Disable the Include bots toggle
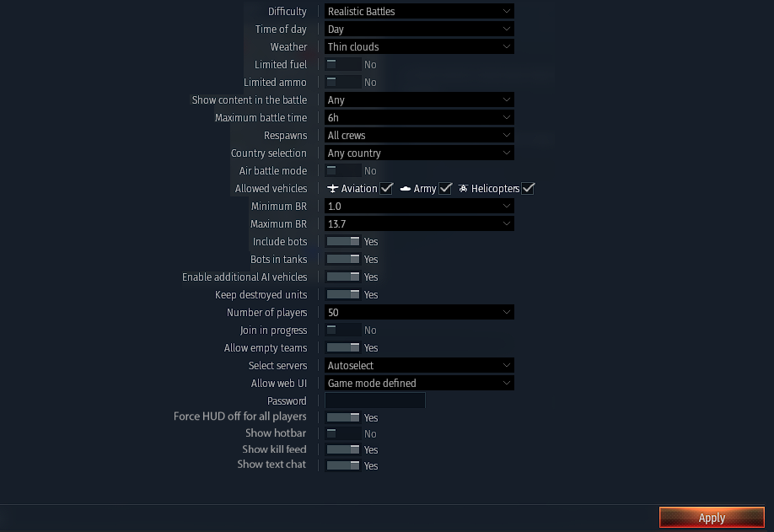774x532 pixels. coord(343,242)
